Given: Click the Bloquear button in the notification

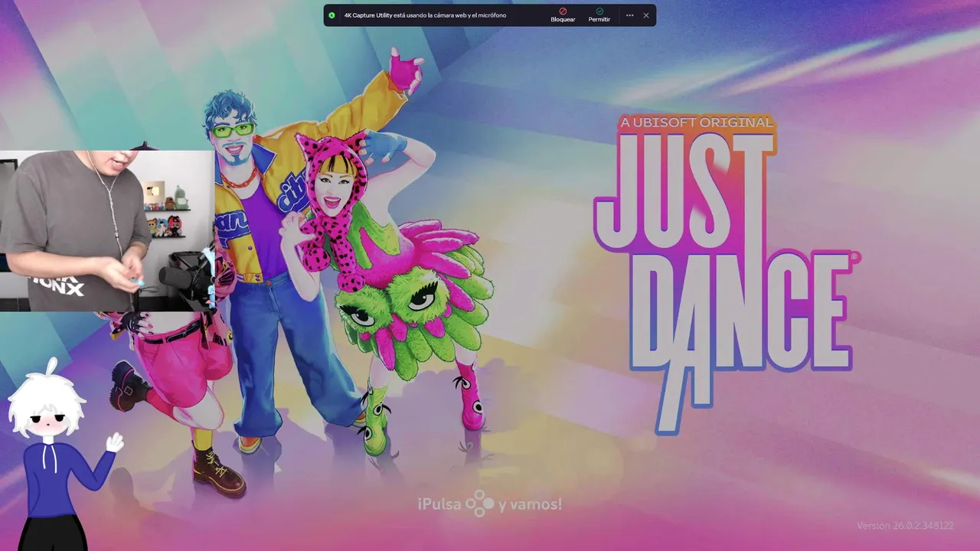Looking at the screenshot, I should [563, 15].
